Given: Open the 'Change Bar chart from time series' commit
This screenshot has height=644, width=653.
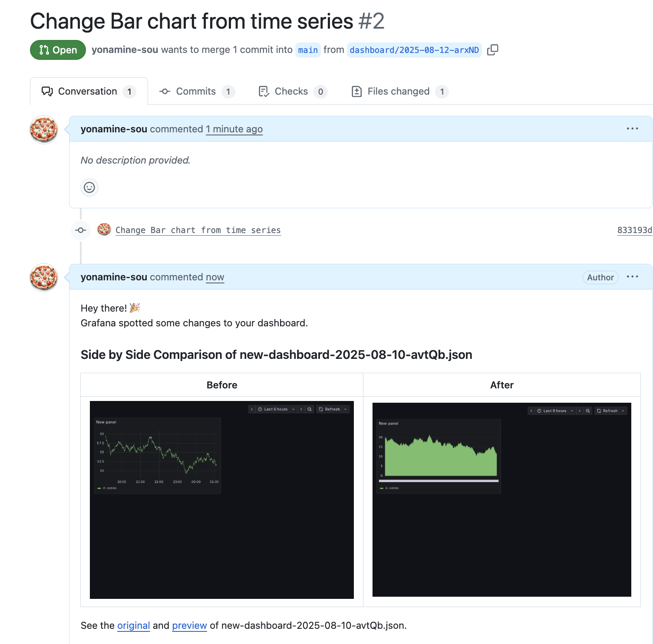Looking at the screenshot, I should (x=198, y=230).
